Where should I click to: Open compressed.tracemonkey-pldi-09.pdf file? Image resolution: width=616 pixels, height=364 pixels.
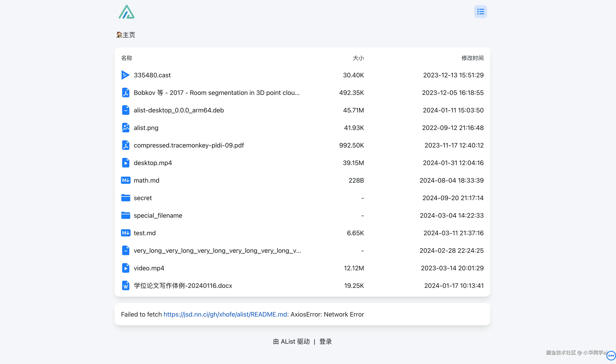coord(189,146)
